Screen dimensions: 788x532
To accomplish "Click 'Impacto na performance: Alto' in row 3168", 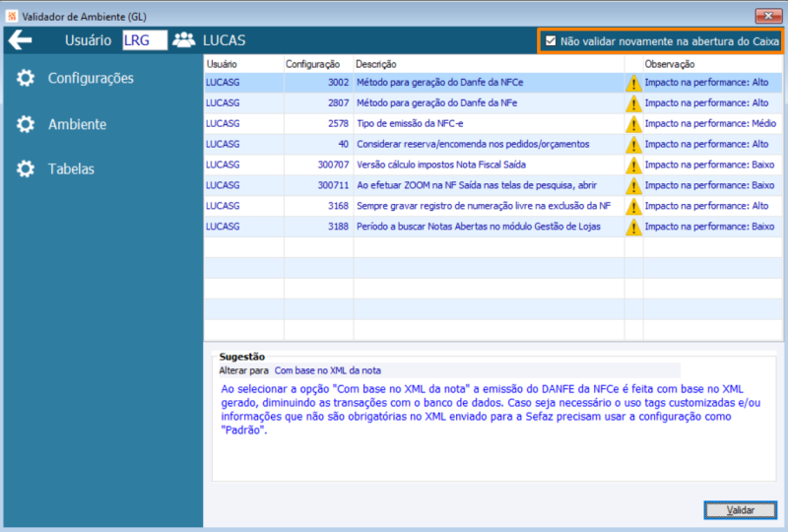I will [706, 206].
